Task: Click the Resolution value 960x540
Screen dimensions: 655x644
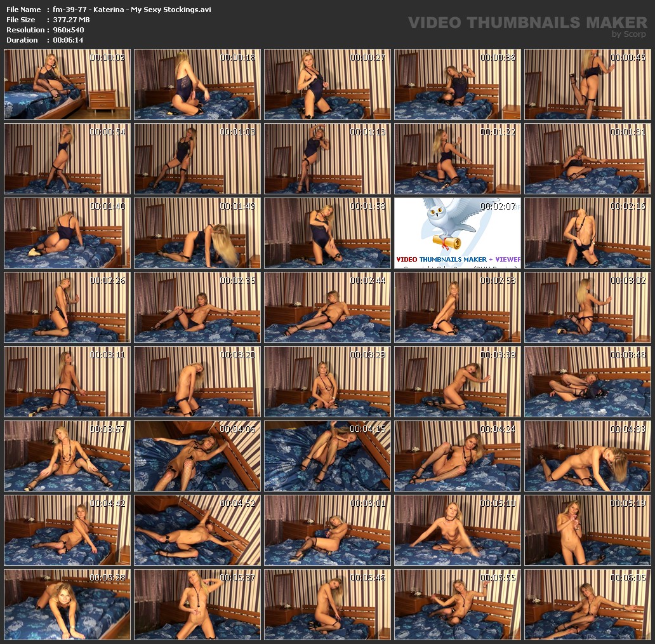Action: click(69, 30)
